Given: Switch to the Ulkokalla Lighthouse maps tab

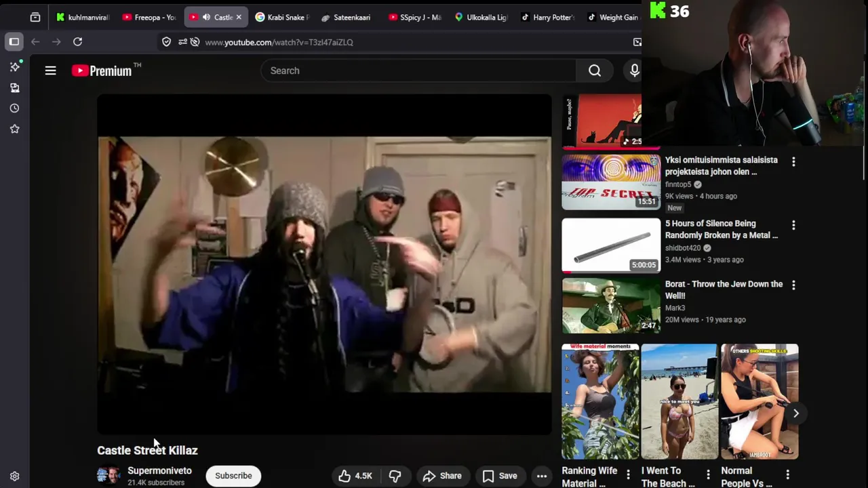Looking at the screenshot, I should point(481,17).
